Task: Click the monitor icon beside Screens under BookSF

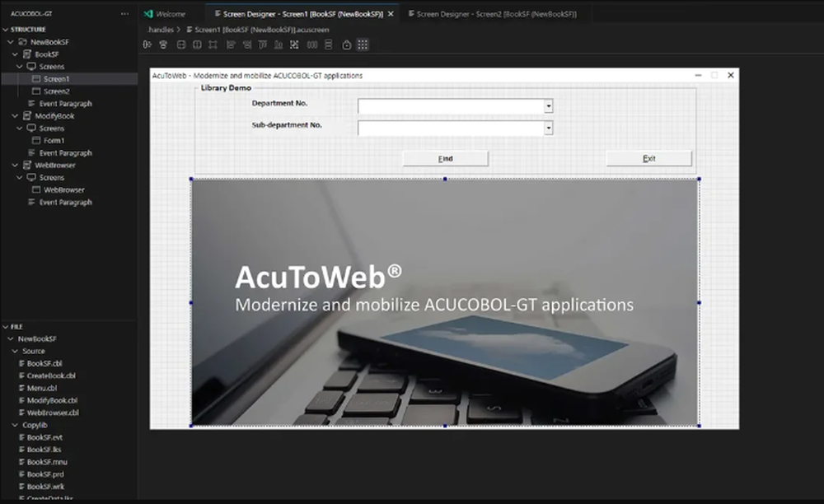Action: [31, 66]
